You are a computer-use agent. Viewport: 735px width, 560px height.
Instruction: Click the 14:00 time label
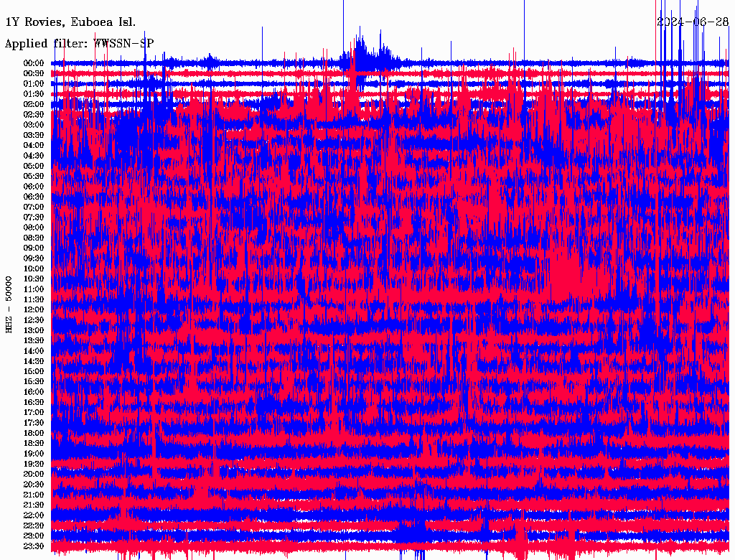pos(34,351)
